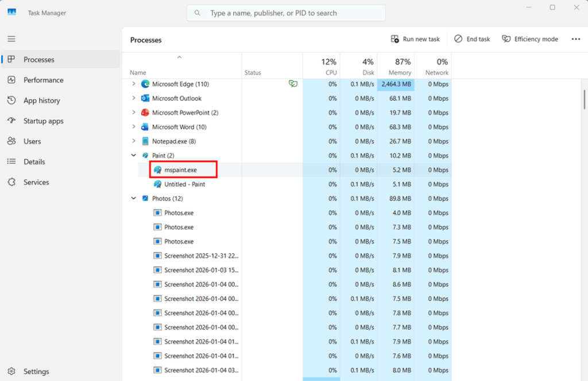
Task: Go to the Processes page
Action: (x=60, y=59)
